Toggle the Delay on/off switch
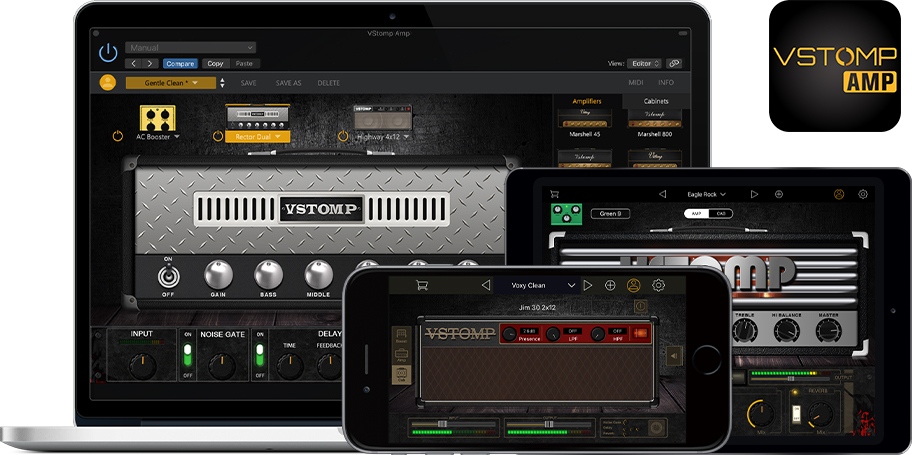The image size is (912, 455). [x=260, y=355]
